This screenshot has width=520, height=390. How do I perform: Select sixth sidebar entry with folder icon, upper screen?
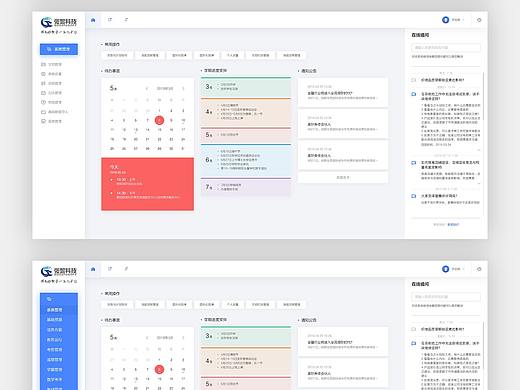click(54, 112)
